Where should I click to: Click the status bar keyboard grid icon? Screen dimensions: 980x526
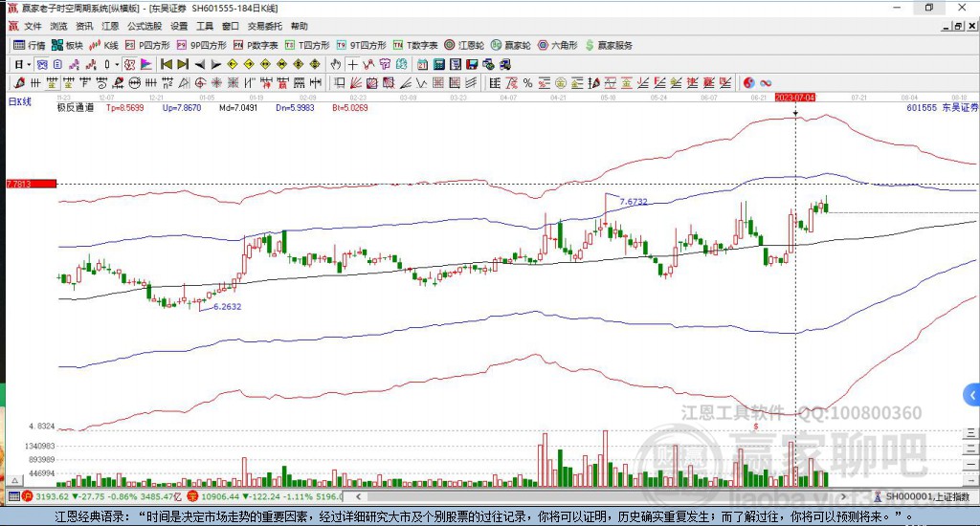(x=13, y=496)
